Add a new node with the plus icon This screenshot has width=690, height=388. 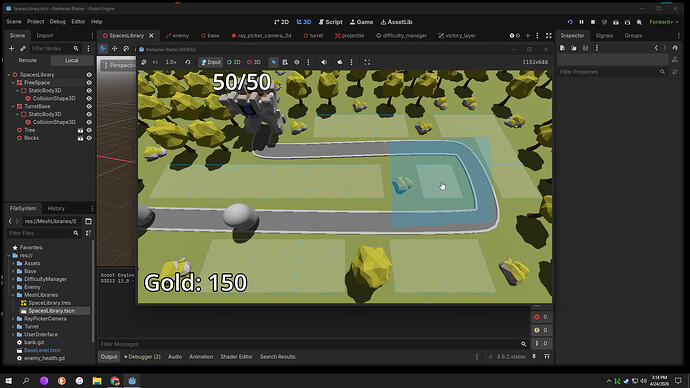(x=11, y=48)
